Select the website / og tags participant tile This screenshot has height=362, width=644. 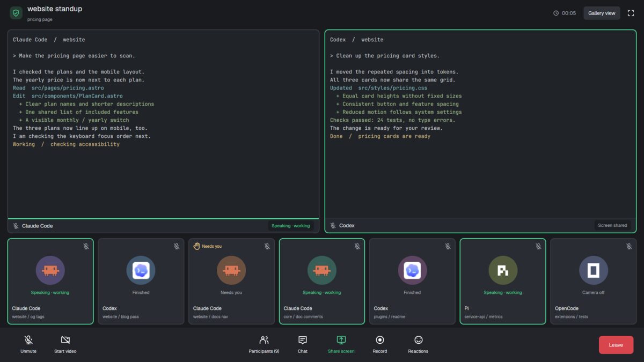50,282
